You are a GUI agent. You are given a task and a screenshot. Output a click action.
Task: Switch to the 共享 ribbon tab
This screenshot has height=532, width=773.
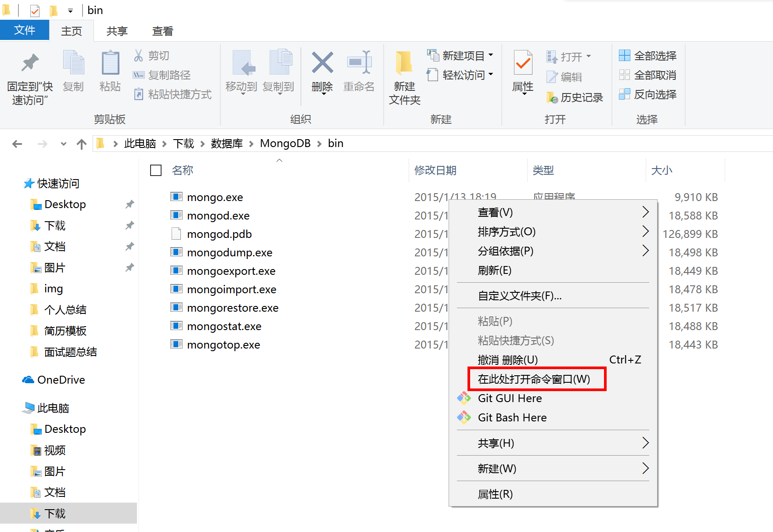[117, 31]
